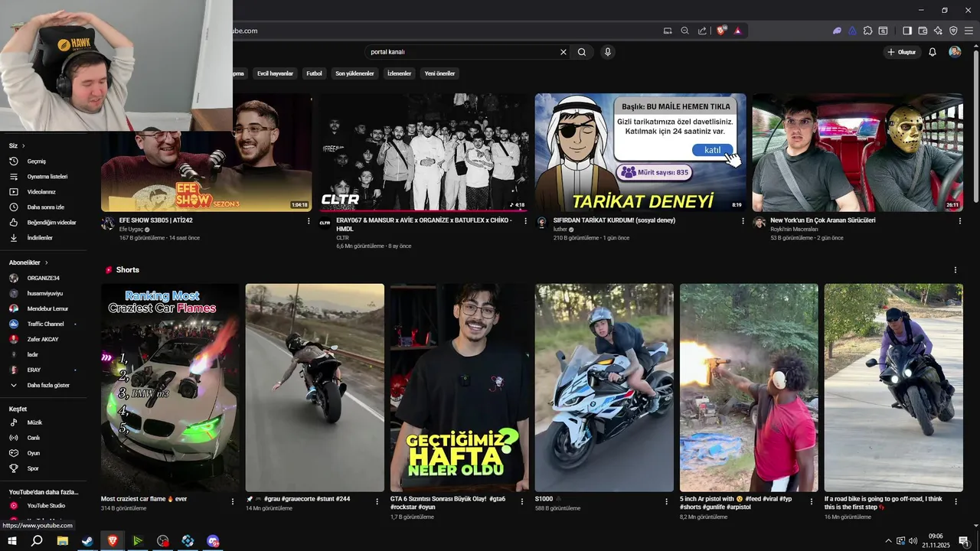This screenshot has width=980, height=551.
Task: Open options for New York'un En Çok video
Action: [x=960, y=221]
